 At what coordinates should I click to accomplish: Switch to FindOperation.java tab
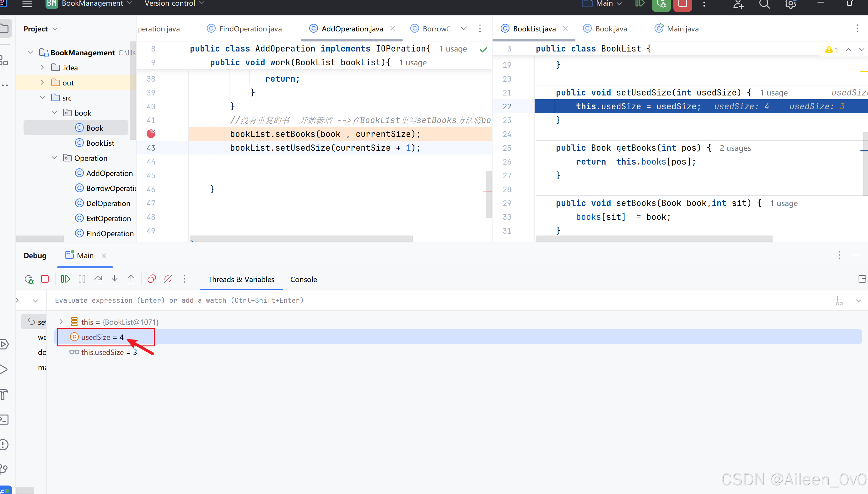245,29
